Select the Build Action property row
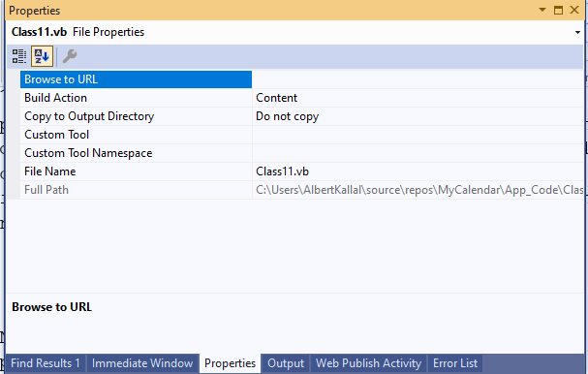588x374 pixels. pos(136,98)
